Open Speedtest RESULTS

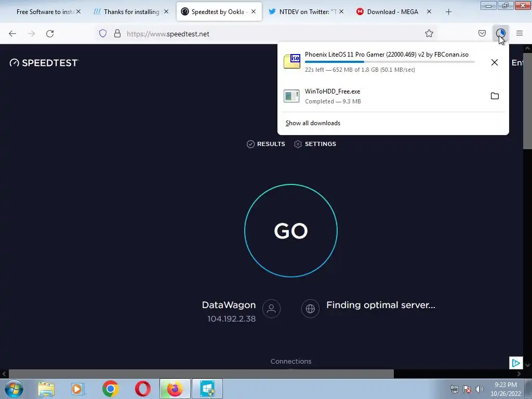pos(266,144)
